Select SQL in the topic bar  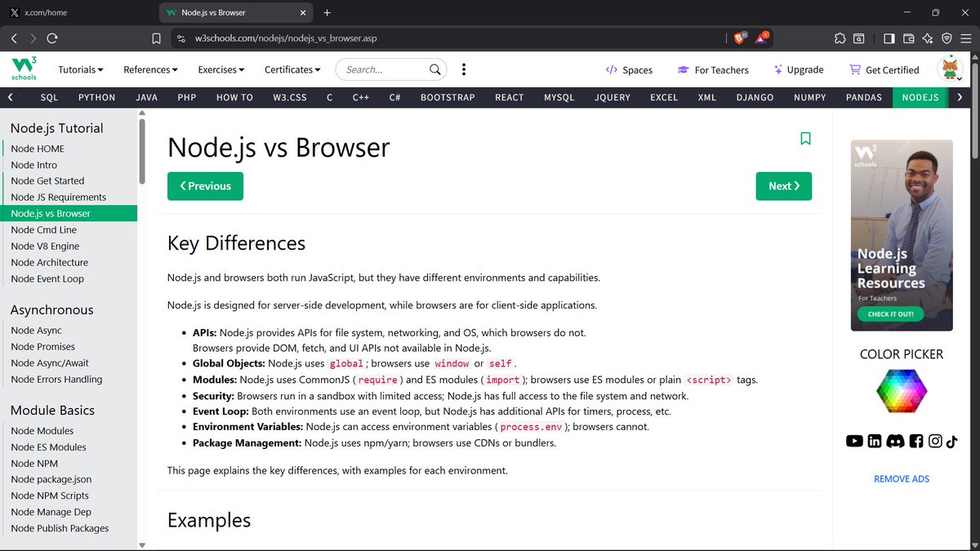pyautogui.click(x=49, y=97)
